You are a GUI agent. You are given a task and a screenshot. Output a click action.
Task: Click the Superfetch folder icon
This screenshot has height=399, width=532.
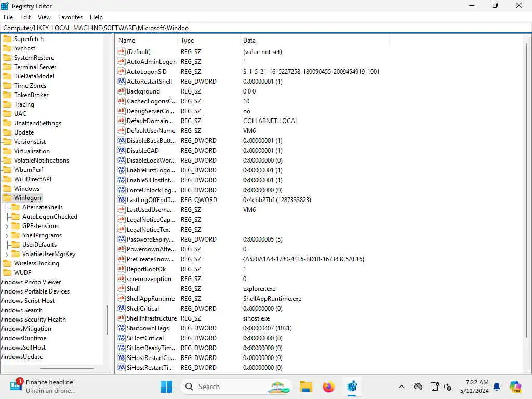[7, 38]
